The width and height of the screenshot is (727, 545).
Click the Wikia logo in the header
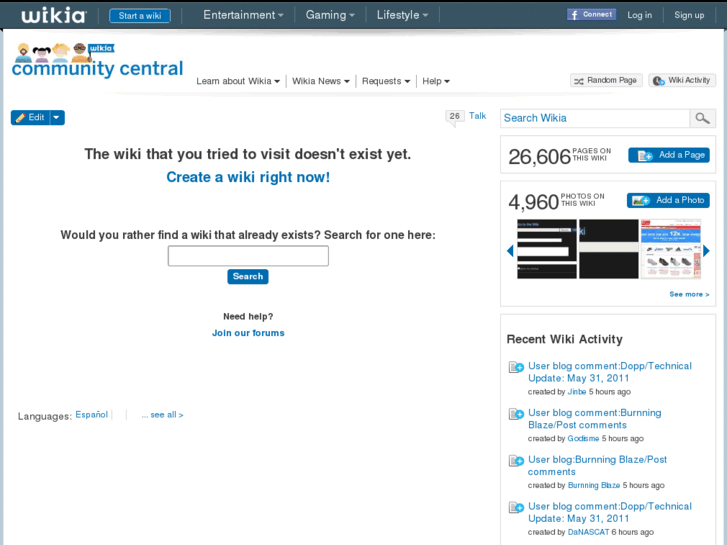[54, 15]
